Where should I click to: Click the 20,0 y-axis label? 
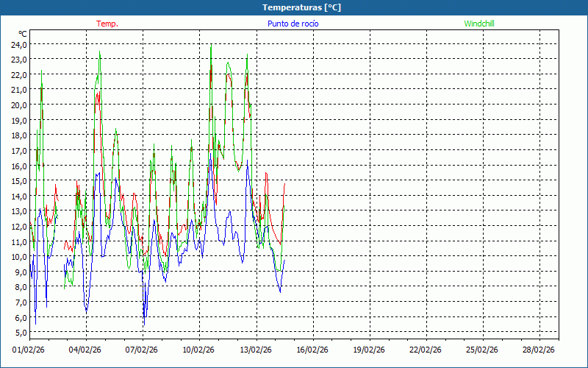pos(19,105)
